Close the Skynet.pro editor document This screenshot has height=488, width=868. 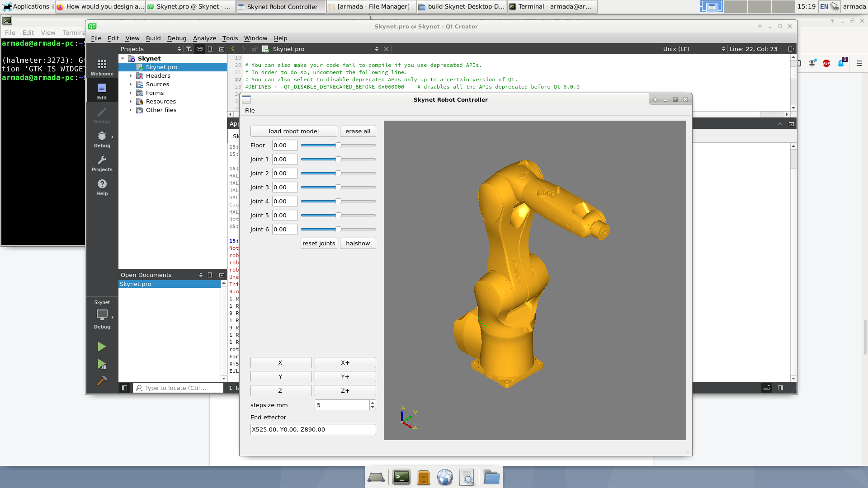tap(386, 49)
